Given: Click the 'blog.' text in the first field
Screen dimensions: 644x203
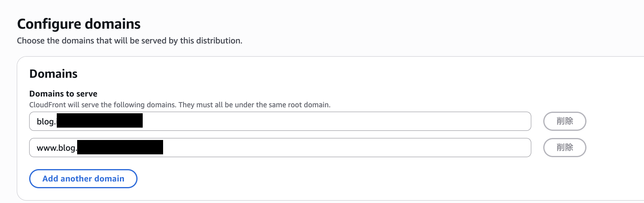Looking at the screenshot, I should pyautogui.click(x=46, y=122).
